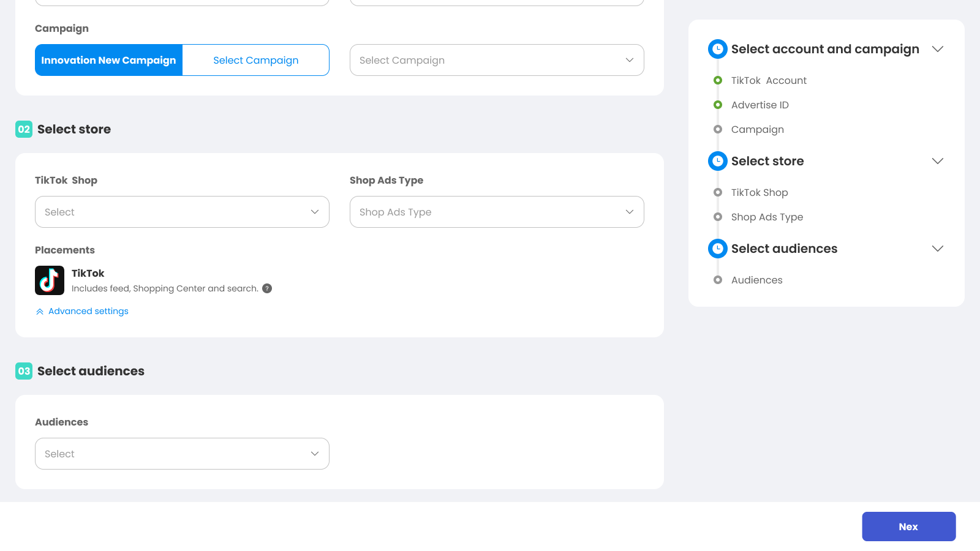Screen dimensions: 980x551
Task: Click the clock icon beside Select account and campaign
Action: 717,49
